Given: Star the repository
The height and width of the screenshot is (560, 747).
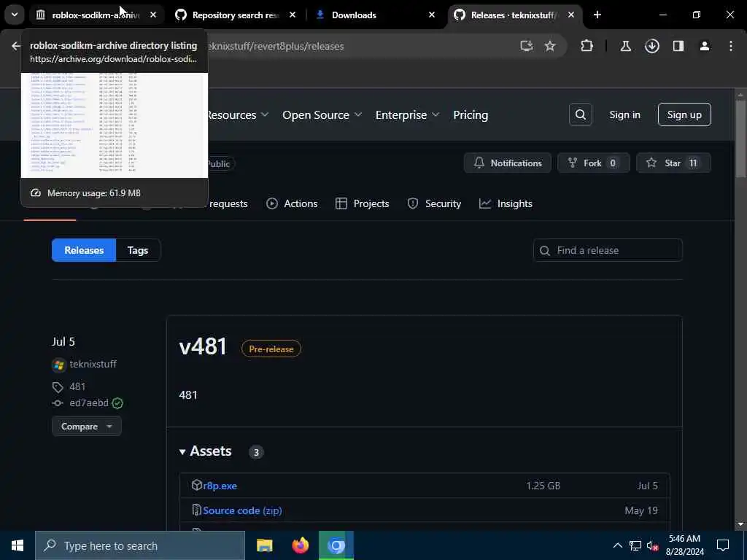Looking at the screenshot, I should 673,163.
